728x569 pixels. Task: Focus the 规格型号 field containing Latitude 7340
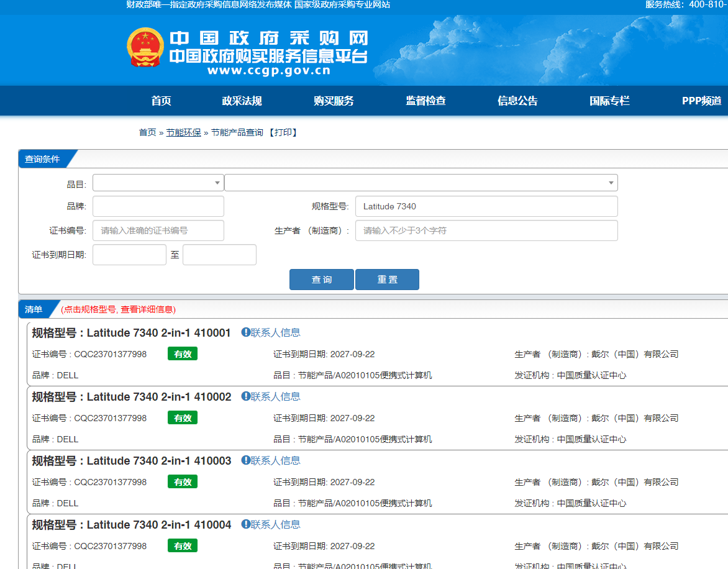pos(486,206)
